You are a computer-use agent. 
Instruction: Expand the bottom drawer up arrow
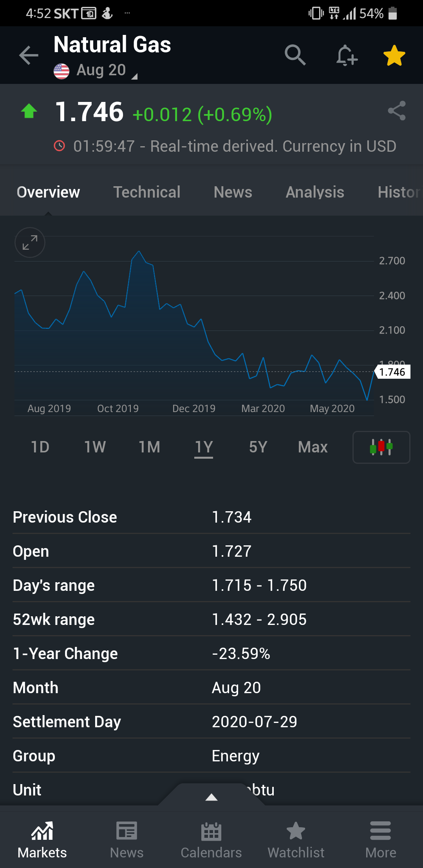(211, 797)
